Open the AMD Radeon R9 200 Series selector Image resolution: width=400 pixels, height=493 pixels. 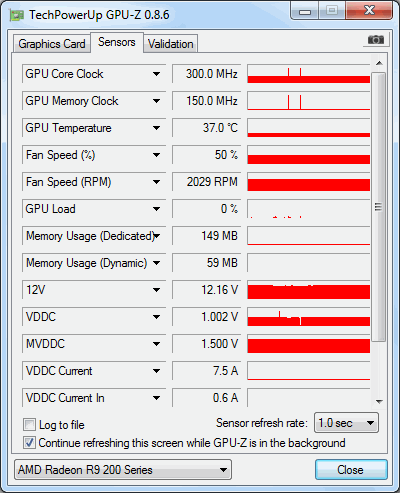pos(123,470)
